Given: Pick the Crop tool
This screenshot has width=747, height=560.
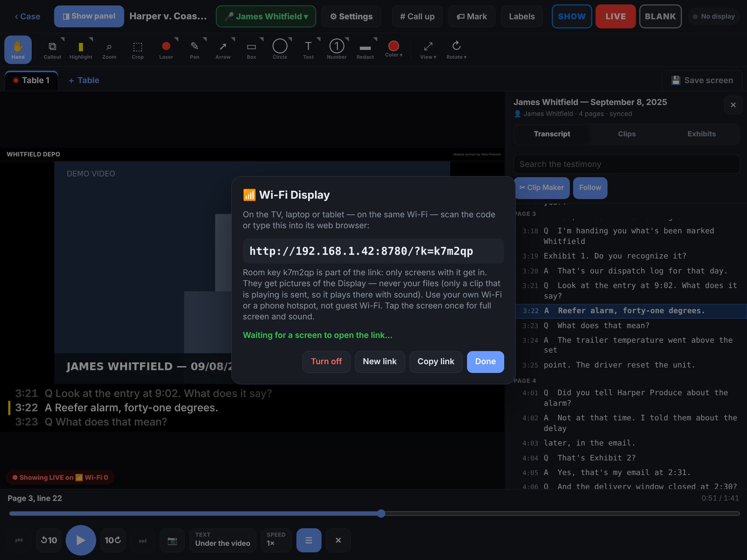Looking at the screenshot, I should [x=138, y=50].
